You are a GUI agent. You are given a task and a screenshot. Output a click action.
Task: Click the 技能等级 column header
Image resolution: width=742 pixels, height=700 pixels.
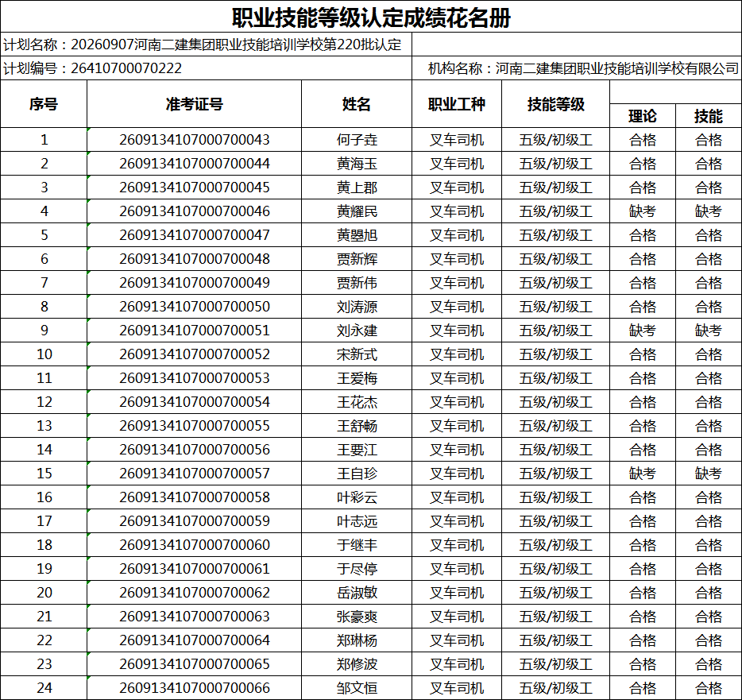coord(555,103)
